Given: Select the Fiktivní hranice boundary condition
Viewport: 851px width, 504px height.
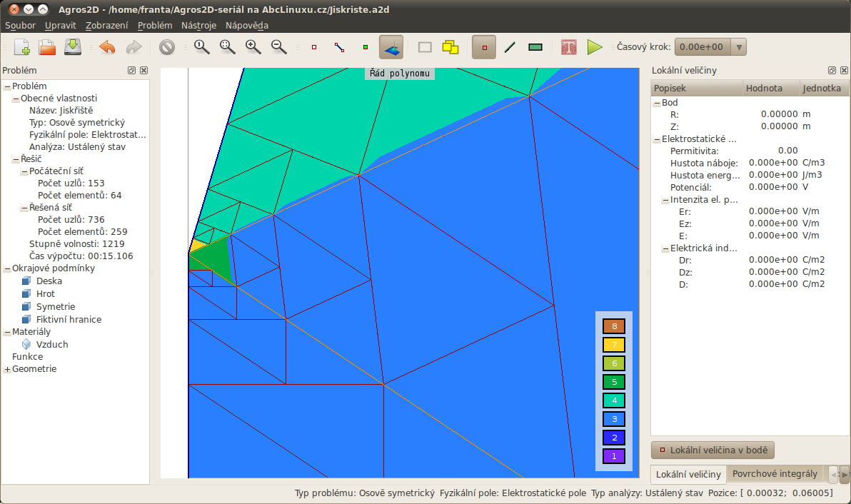Looking at the screenshot, I should coord(69,320).
